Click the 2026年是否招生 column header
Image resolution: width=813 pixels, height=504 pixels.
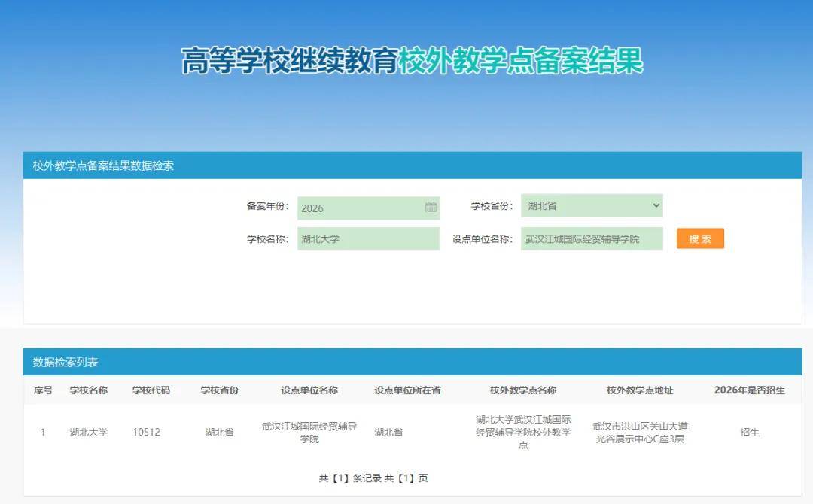749,390
